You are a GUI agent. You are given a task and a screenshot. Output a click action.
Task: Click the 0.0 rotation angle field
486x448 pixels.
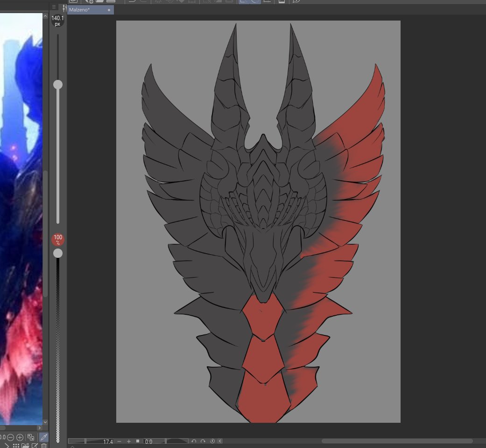pos(149,441)
